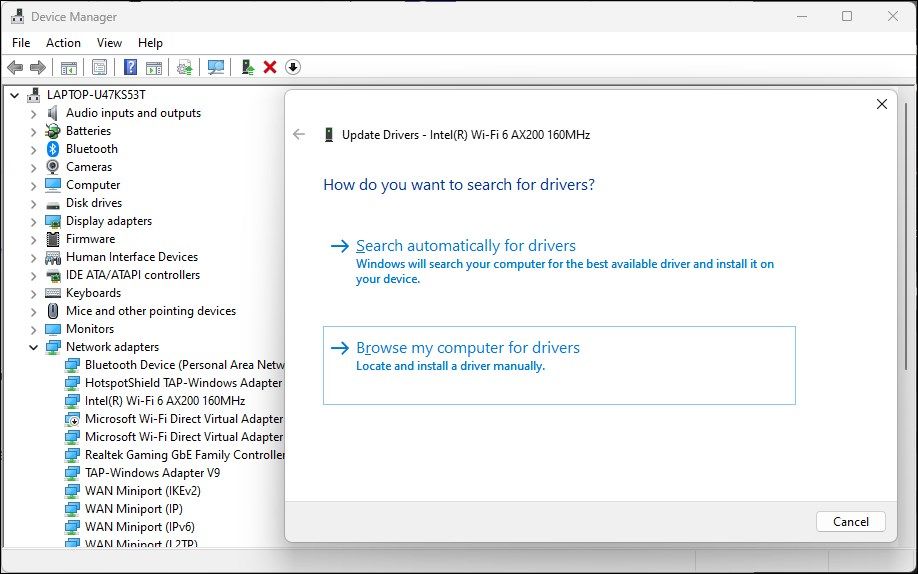Open the Action menu
The width and height of the screenshot is (918, 574).
pyautogui.click(x=63, y=43)
